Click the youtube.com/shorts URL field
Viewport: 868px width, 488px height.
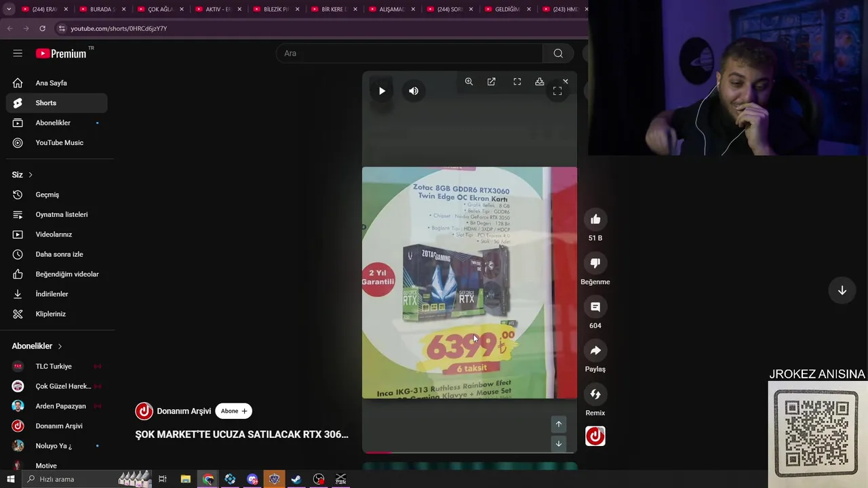pos(119,28)
